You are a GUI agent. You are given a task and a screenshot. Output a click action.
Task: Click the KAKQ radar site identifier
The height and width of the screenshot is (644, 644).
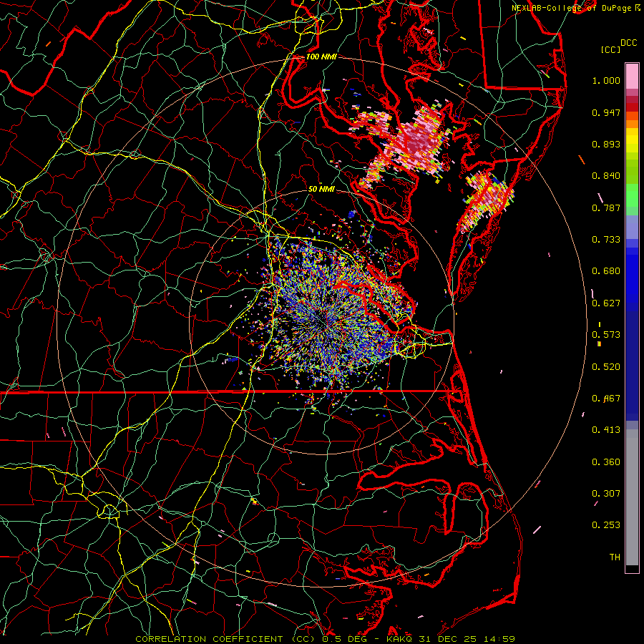[399, 639]
